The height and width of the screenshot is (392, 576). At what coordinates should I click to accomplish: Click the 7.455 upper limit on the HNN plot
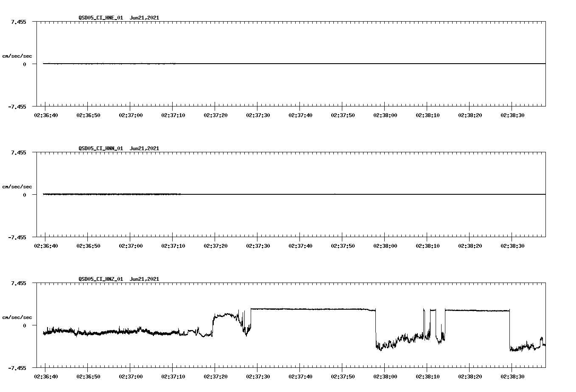click(19, 152)
